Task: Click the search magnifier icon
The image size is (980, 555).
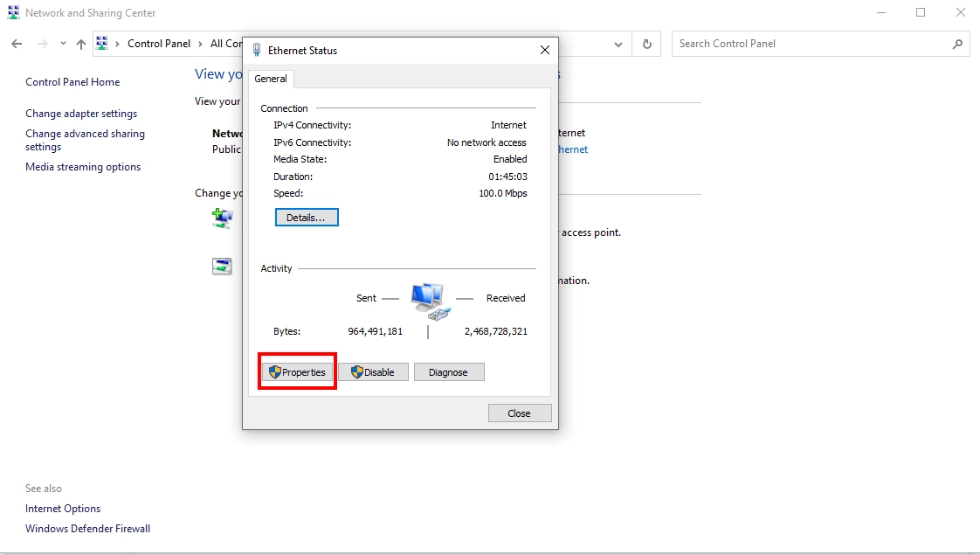Action: pos(958,44)
